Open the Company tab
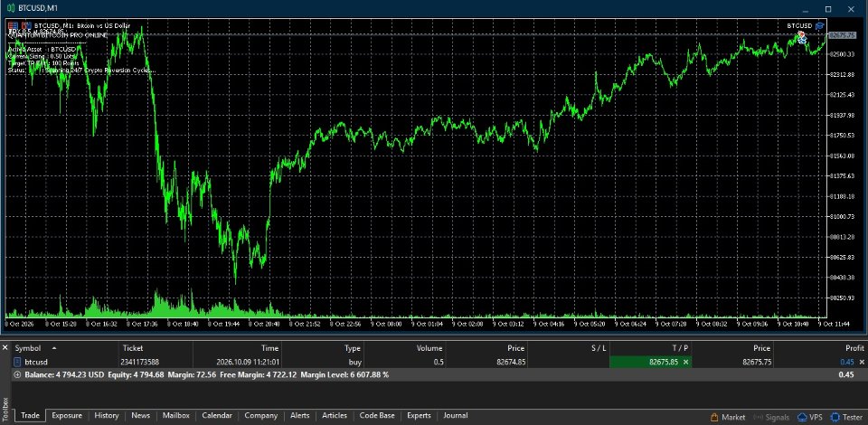Screen dimensions: 868x425 [260, 416]
